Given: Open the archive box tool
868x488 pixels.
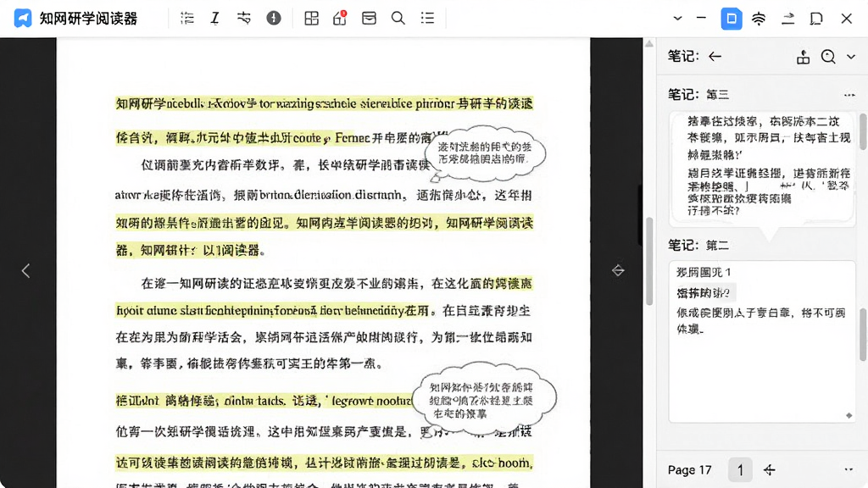Looking at the screenshot, I should pos(369,19).
